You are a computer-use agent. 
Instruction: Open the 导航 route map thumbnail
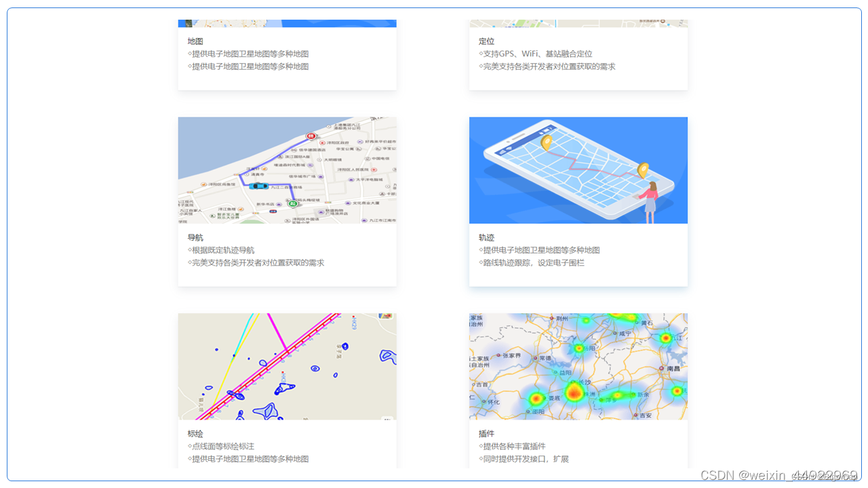[287, 170]
